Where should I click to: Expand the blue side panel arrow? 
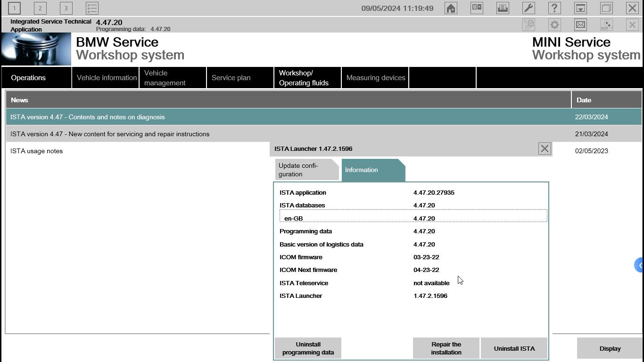click(x=639, y=265)
